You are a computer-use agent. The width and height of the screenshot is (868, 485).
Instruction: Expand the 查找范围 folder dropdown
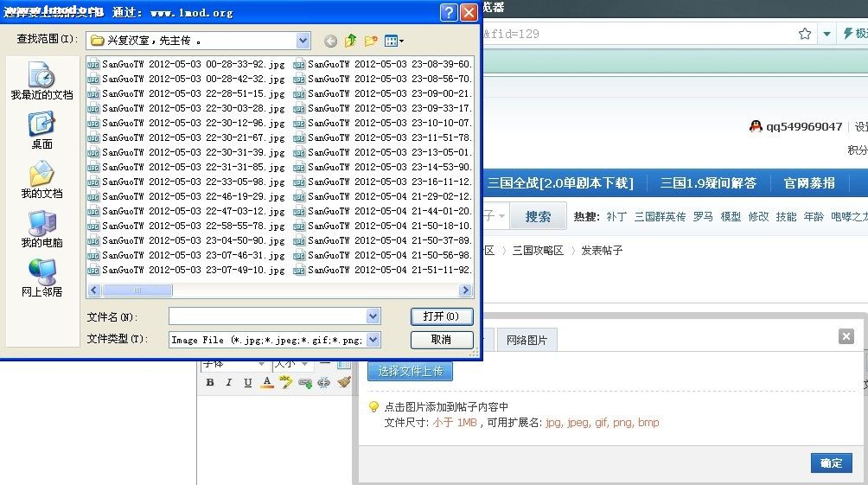point(303,41)
